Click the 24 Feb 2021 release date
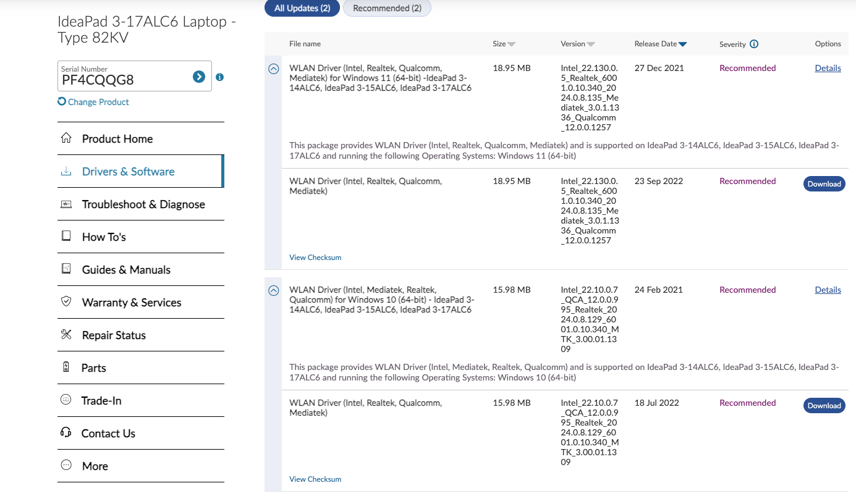856x504 pixels. (x=658, y=290)
